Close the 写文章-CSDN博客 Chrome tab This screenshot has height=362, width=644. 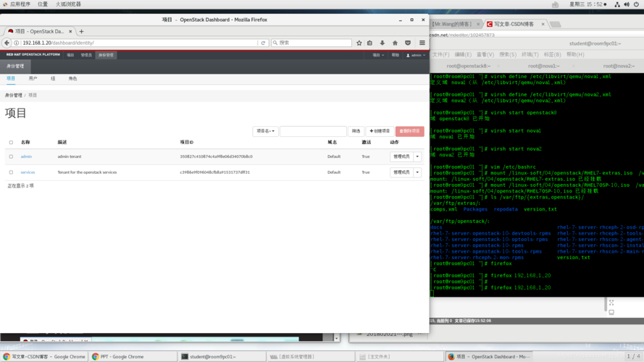(x=543, y=24)
